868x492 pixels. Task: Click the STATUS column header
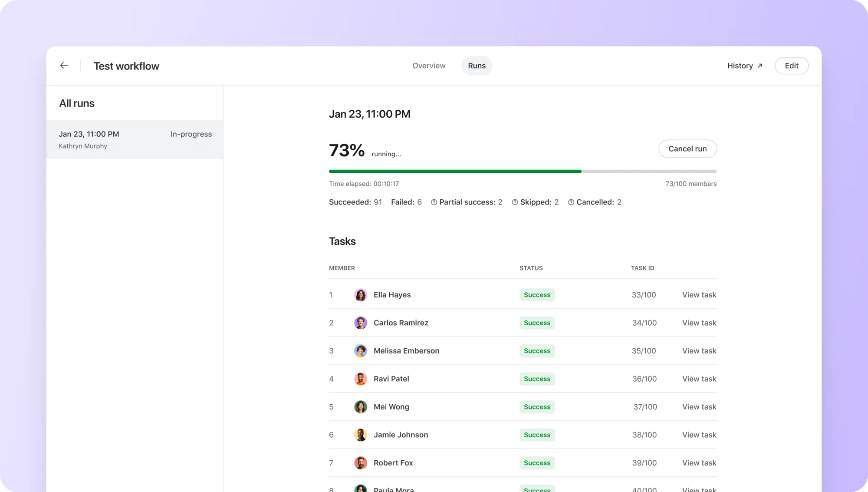point(531,268)
